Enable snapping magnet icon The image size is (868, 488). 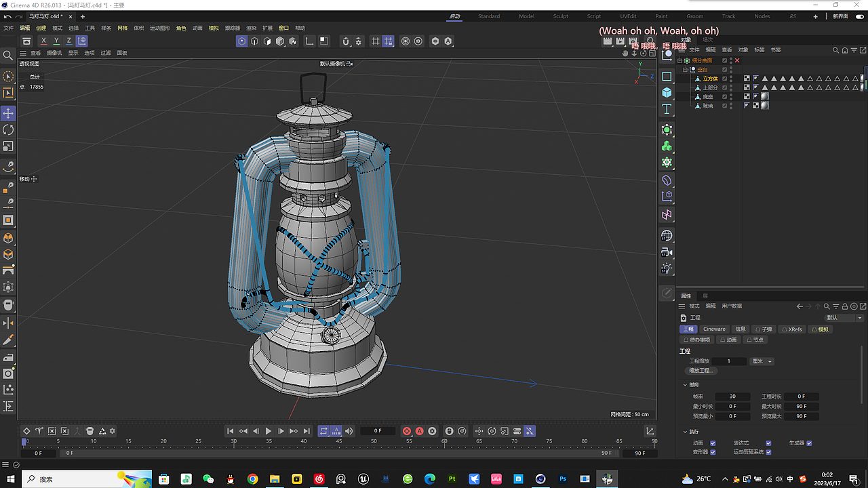(x=346, y=41)
